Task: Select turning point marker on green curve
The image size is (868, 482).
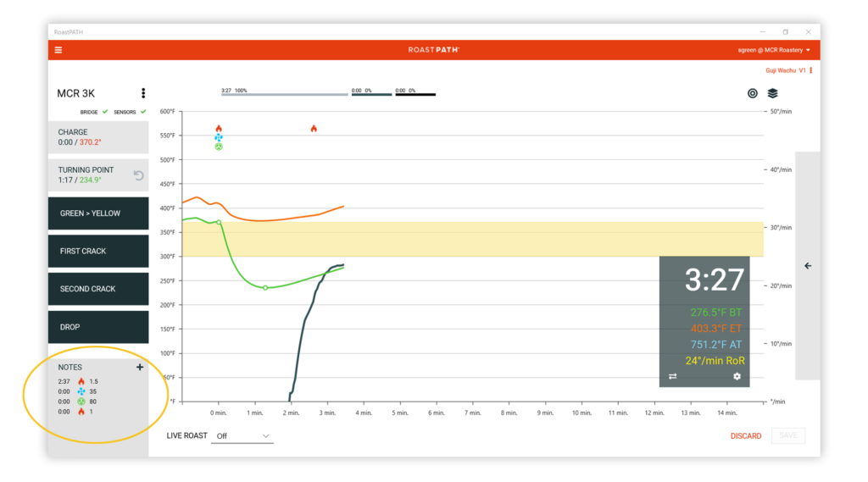Action: click(265, 288)
